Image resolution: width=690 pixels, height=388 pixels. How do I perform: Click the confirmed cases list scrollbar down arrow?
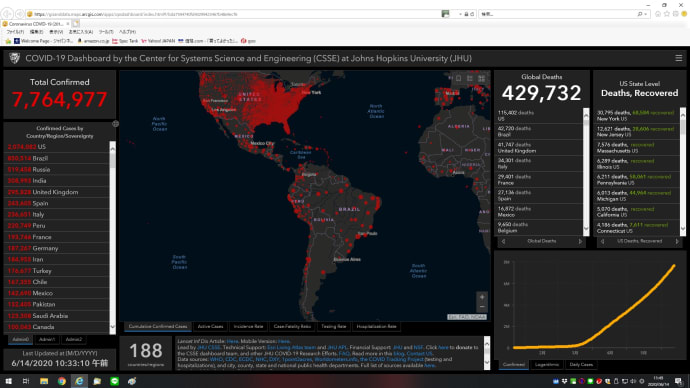(112, 327)
